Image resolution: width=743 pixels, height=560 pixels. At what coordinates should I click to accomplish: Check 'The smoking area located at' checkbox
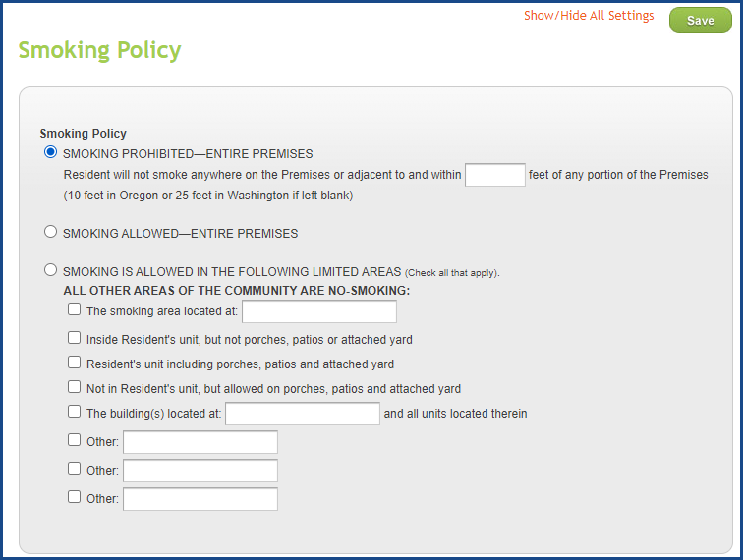74,309
